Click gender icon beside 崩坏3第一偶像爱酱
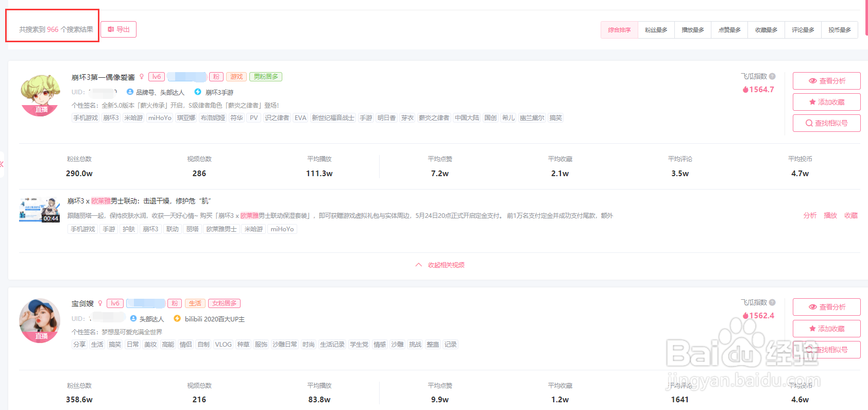This screenshot has width=868, height=410. point(142,77)
